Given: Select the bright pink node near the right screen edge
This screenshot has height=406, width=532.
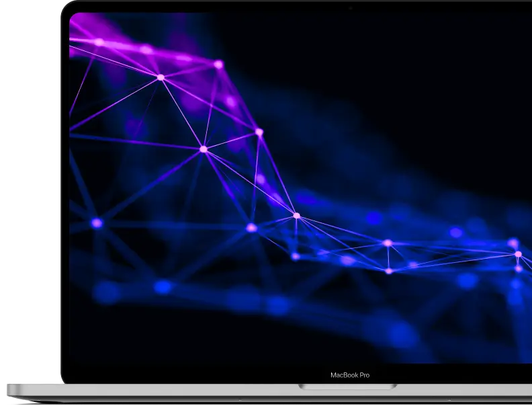Looking at the screenshot, I should [x=518, y=254].
